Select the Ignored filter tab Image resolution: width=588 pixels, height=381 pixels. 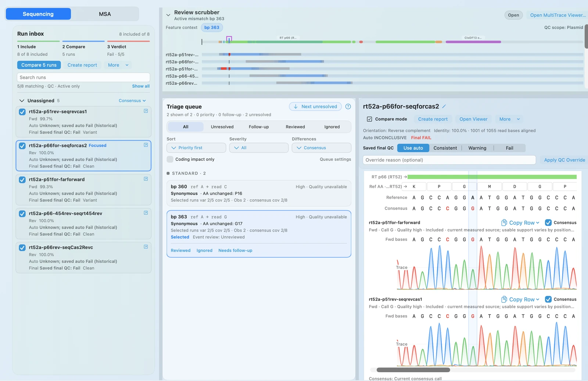point(332,127)
